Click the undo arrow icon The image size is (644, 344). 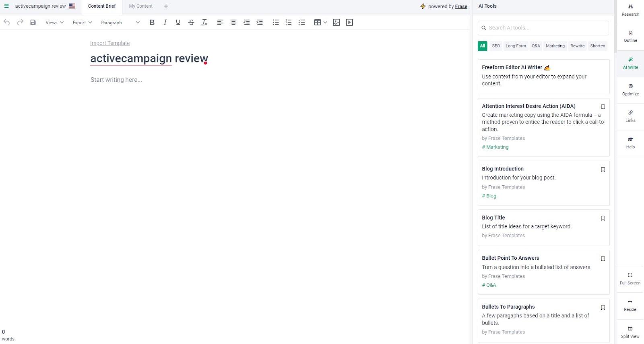(x=6, y=23)
